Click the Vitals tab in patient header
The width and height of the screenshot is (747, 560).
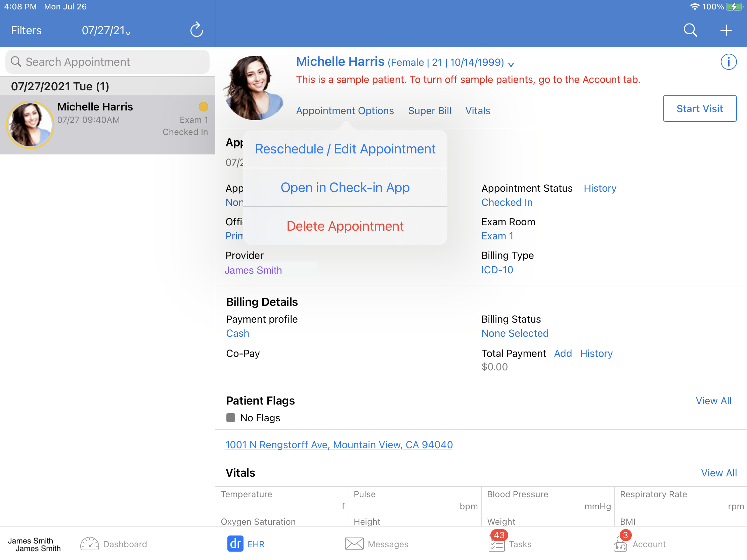coord(478,110)
